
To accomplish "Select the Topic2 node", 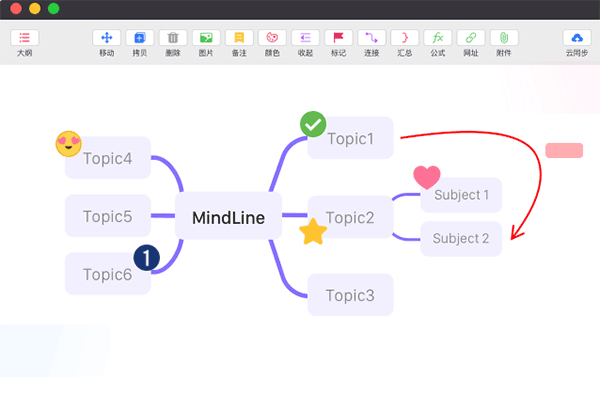I will point(351,217).
